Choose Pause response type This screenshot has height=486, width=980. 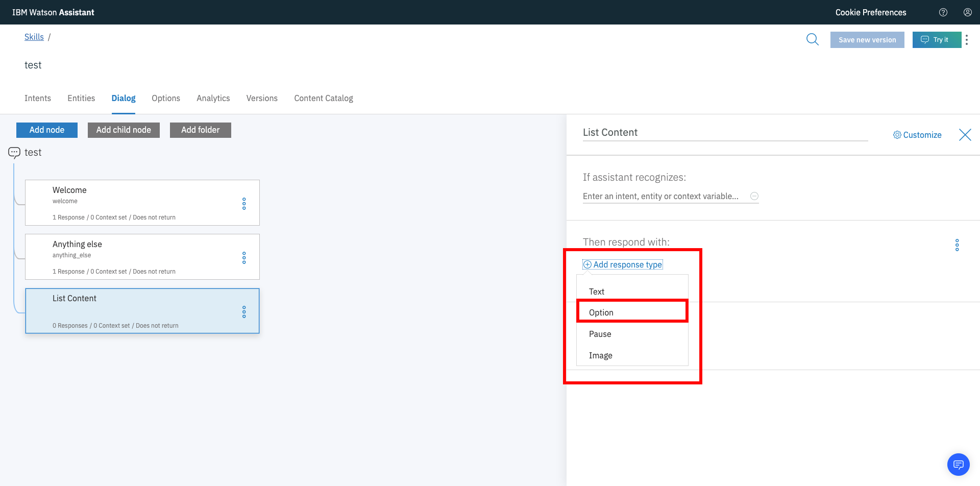[632, 334]
